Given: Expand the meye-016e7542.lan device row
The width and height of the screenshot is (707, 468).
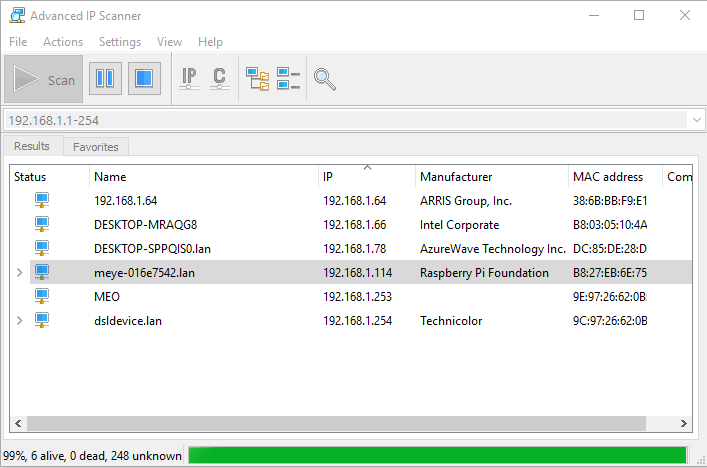Looking at the screenshot, I should [19, 273].
